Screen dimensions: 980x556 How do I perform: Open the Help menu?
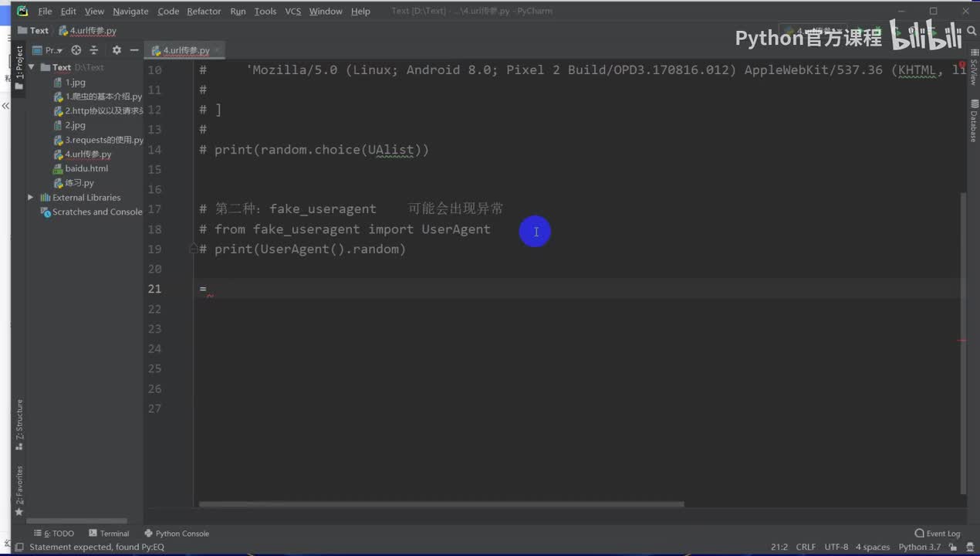click(x=360, y=12)
